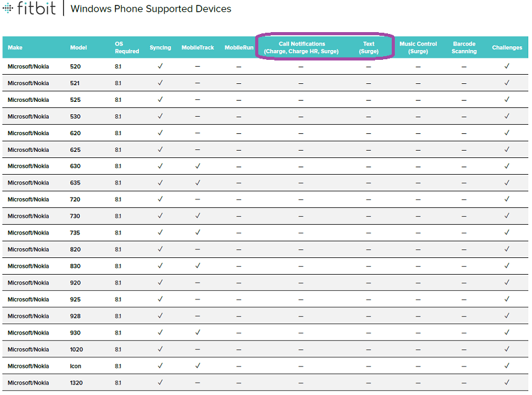Click the 'MobileRun' column header
The height and width of the screenshot is (395, 532).
239,48
